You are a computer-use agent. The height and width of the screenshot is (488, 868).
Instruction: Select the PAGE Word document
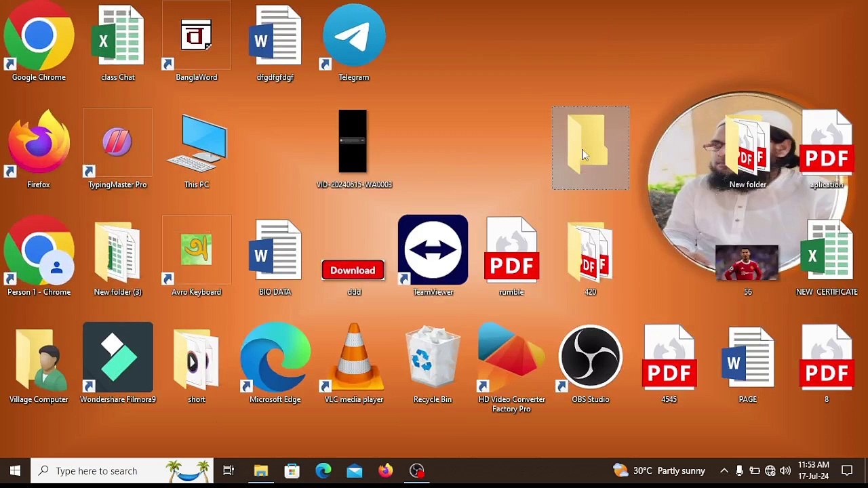[748, 365]
